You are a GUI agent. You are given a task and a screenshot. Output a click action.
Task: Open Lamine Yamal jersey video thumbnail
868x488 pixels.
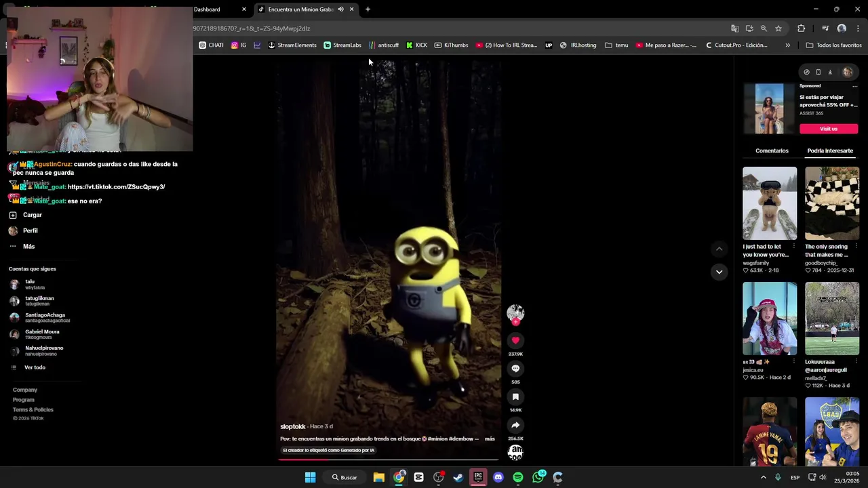point(770,431)
